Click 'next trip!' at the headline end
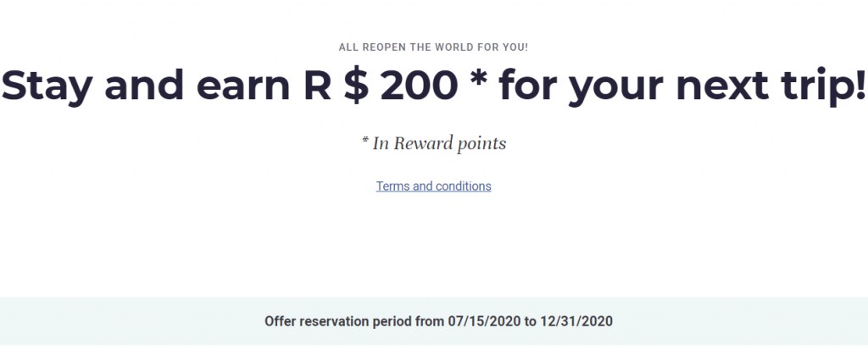868x350 pixels. [x=770, y=86]
